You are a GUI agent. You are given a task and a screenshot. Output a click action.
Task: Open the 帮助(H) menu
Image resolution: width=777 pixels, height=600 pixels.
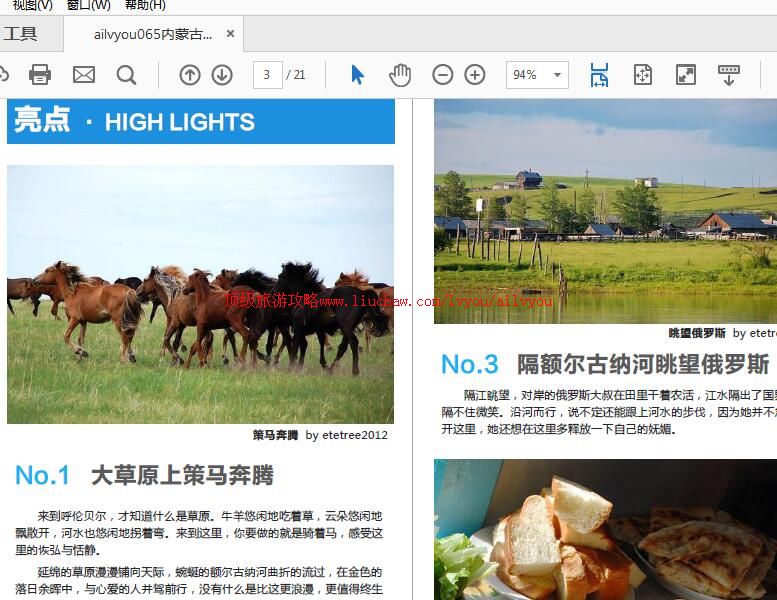click(145, 5)
